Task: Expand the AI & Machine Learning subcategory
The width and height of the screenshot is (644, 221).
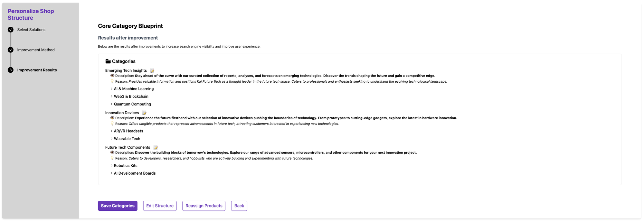Action: tap(111, 89)
